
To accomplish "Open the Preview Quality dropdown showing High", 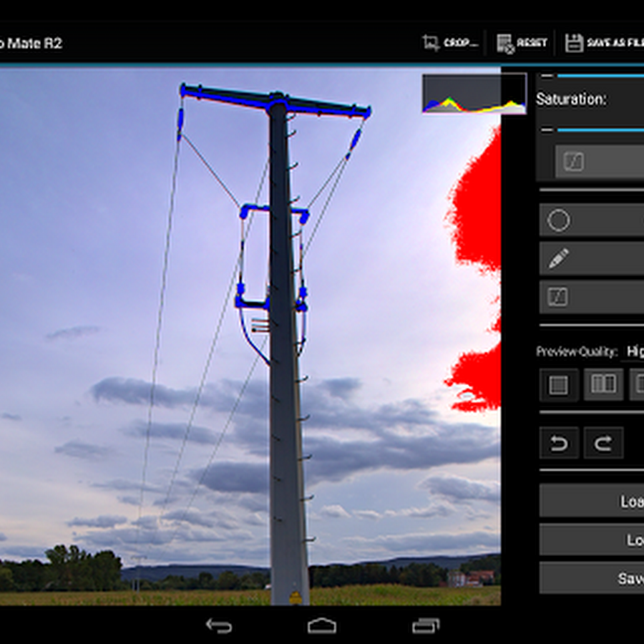I will 633,351.
